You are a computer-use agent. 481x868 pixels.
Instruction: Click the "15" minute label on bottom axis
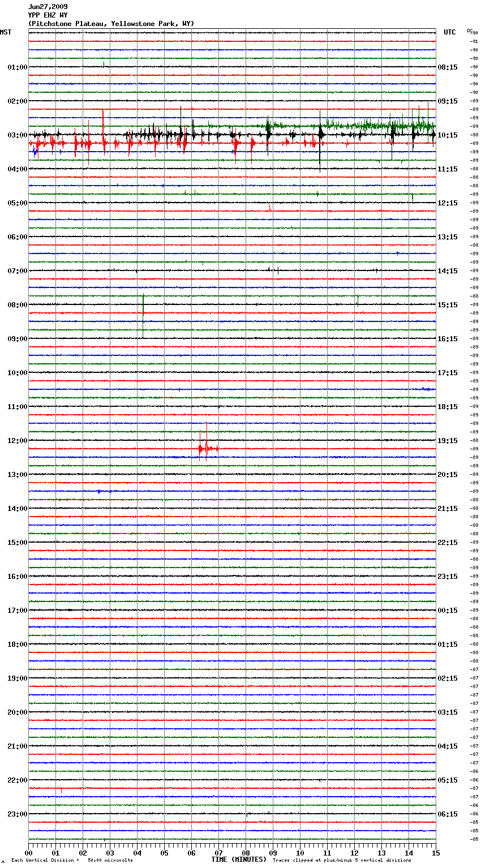click(x=436, y=853)
